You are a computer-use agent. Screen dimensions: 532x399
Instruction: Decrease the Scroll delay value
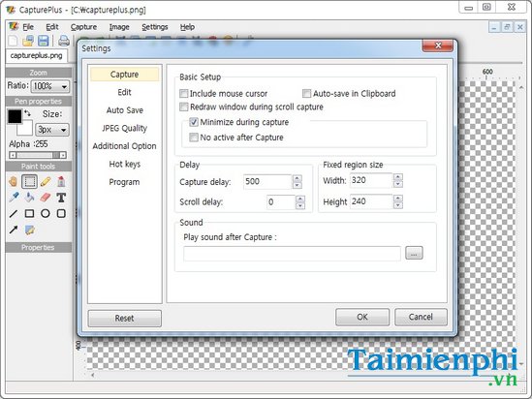300,205
